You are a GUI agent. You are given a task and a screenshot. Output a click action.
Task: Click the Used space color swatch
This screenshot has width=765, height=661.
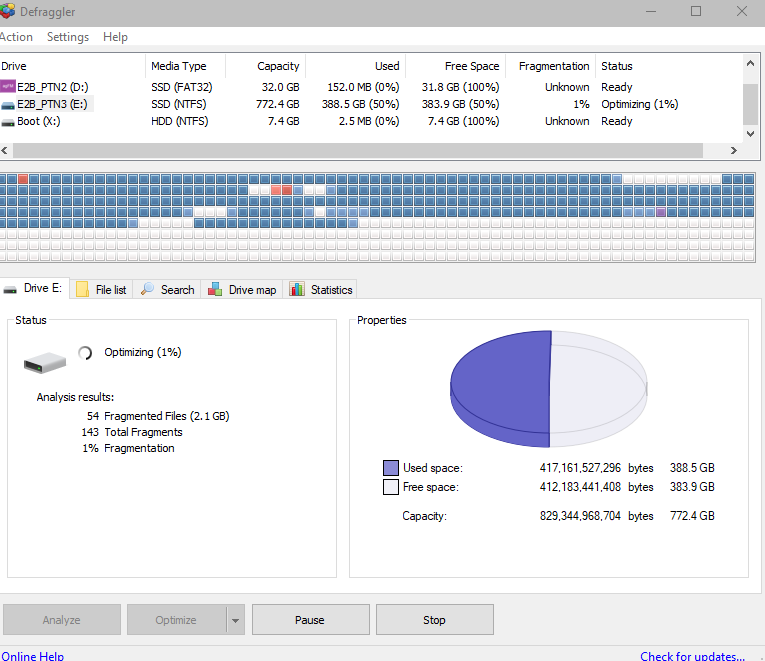pyautogui.click(x=391, y=468)
